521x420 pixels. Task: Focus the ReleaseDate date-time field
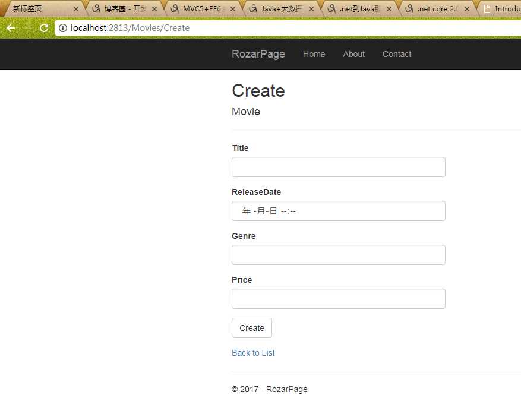338,211
